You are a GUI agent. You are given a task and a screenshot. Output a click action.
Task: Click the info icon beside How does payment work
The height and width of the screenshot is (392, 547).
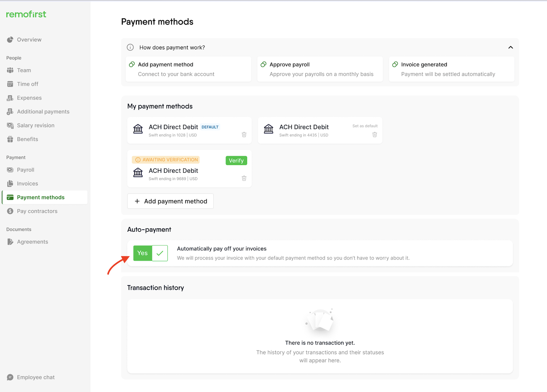130,47
